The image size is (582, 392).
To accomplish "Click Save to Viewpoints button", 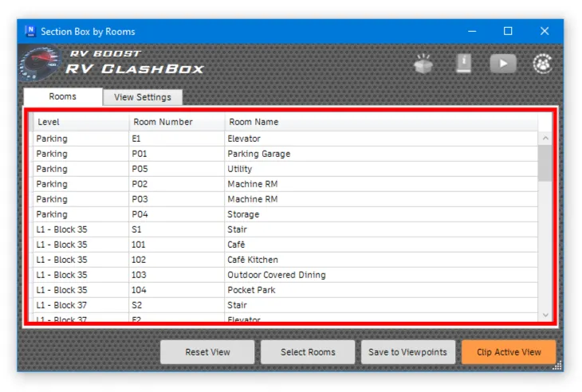I will 409,352.
